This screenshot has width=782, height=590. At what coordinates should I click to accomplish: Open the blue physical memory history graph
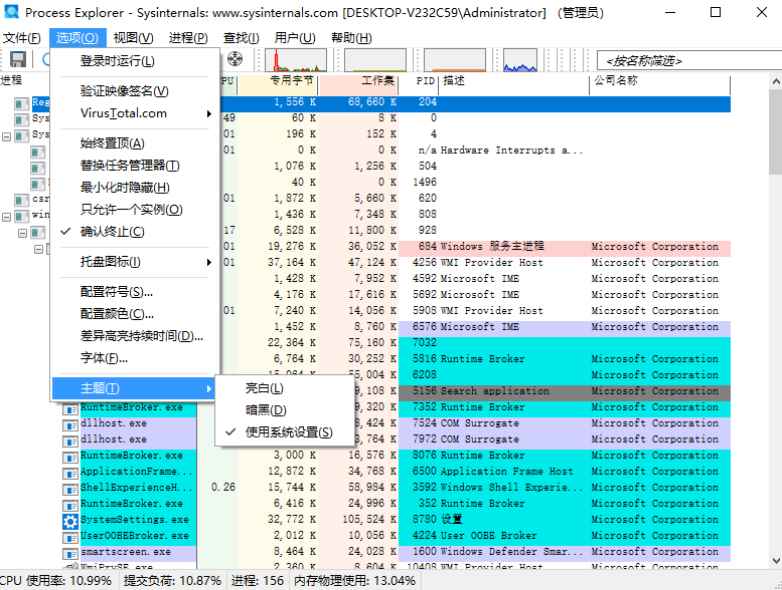520,60
